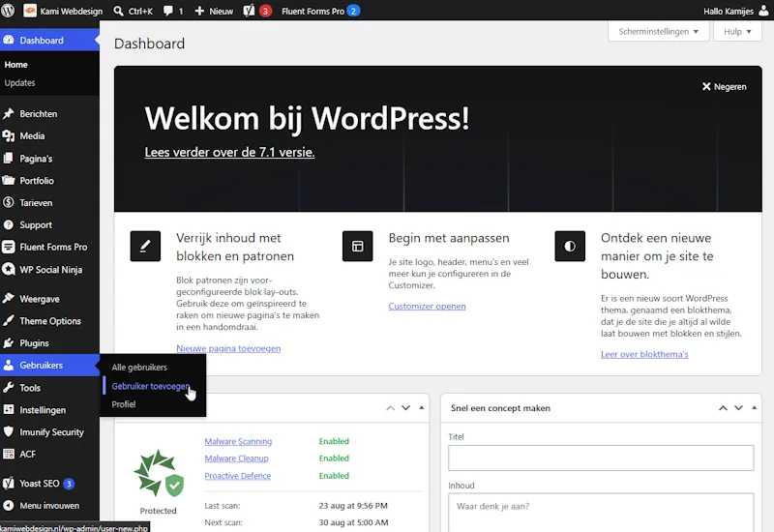This screenshot has height=532, width=774.
Task: Click the Media library icon
Action: [x=9, y=135]
